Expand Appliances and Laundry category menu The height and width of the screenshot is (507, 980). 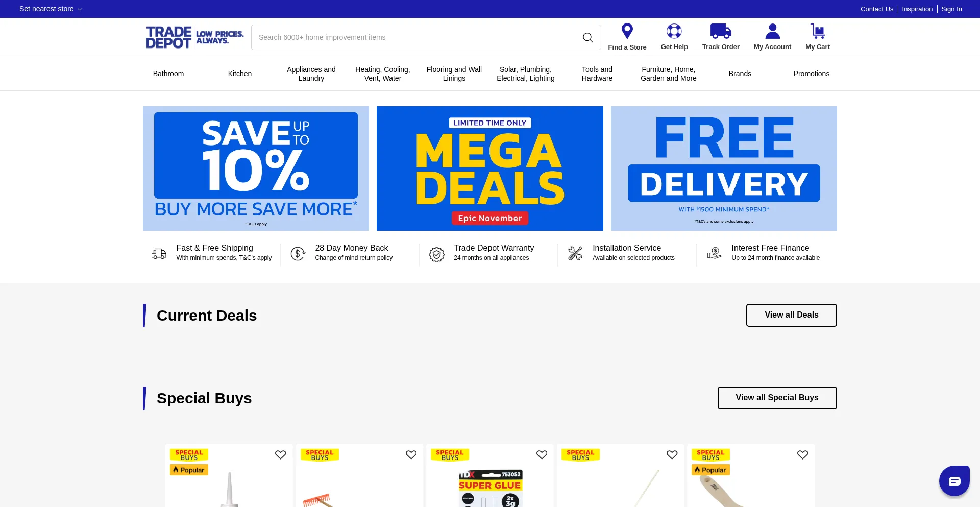coord(311,74)
